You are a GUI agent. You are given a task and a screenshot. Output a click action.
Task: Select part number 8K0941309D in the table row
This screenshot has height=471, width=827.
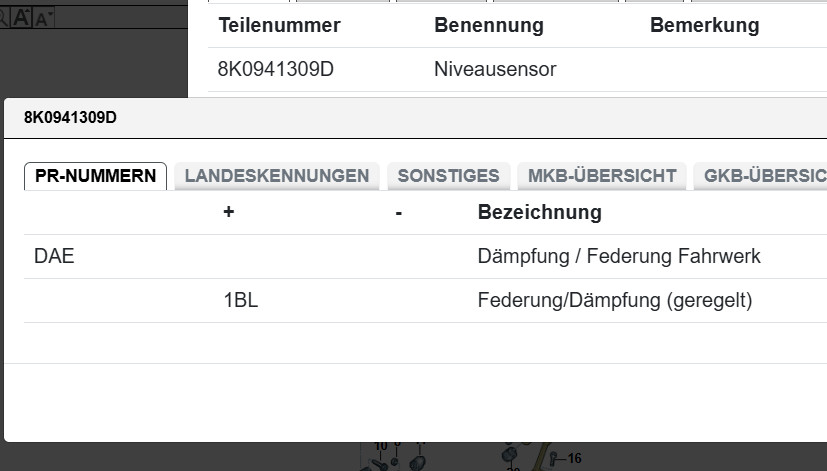pyautogui.click(x=276, y=69)
